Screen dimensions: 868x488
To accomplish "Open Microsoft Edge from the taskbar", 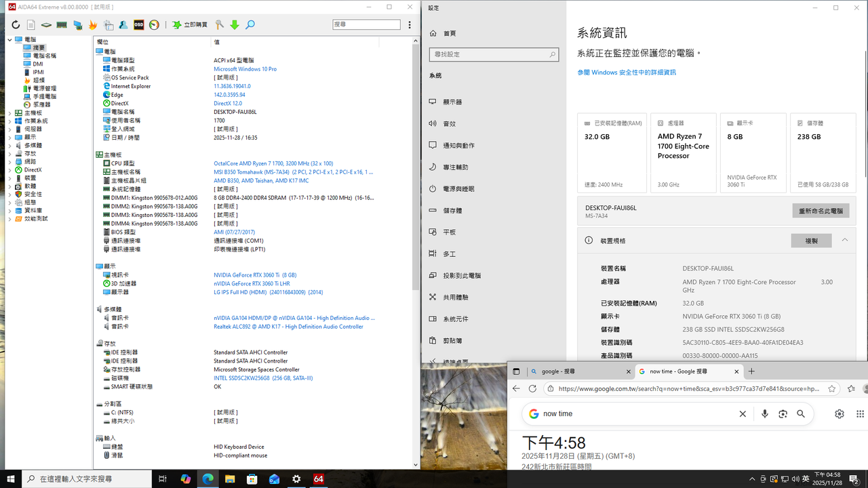I will click(x=208, y=479).
